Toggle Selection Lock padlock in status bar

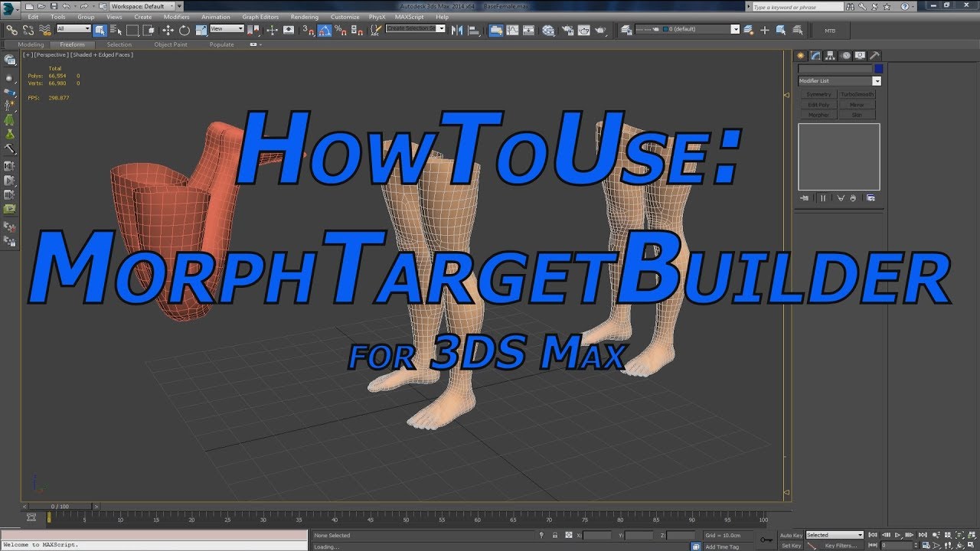(x=555, y=535)
